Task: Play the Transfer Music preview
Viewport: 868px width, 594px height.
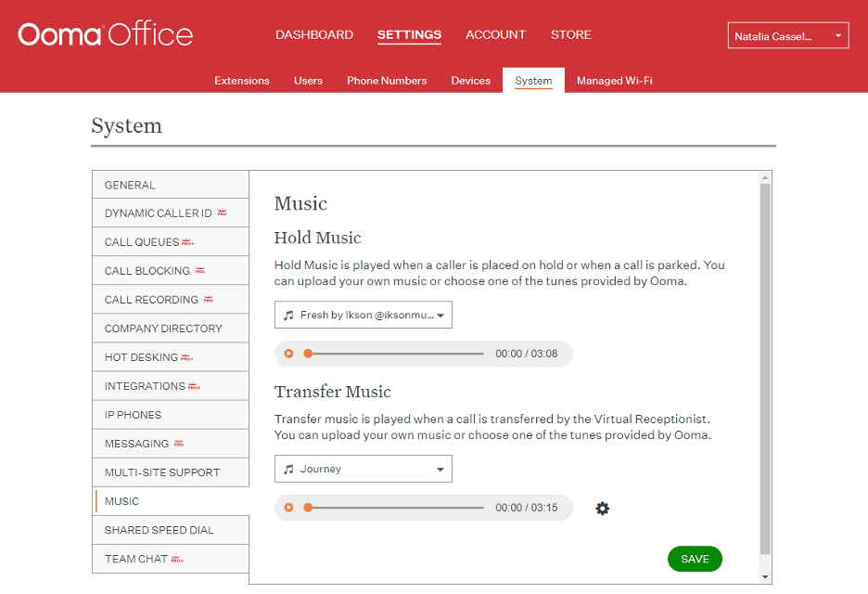Action: [x=289, y=508]
